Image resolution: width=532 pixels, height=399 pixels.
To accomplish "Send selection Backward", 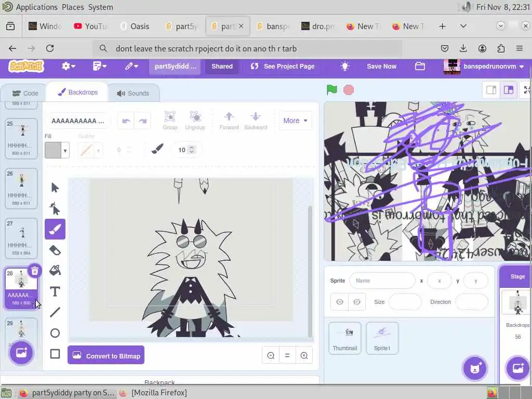I will tap(256, 121).
